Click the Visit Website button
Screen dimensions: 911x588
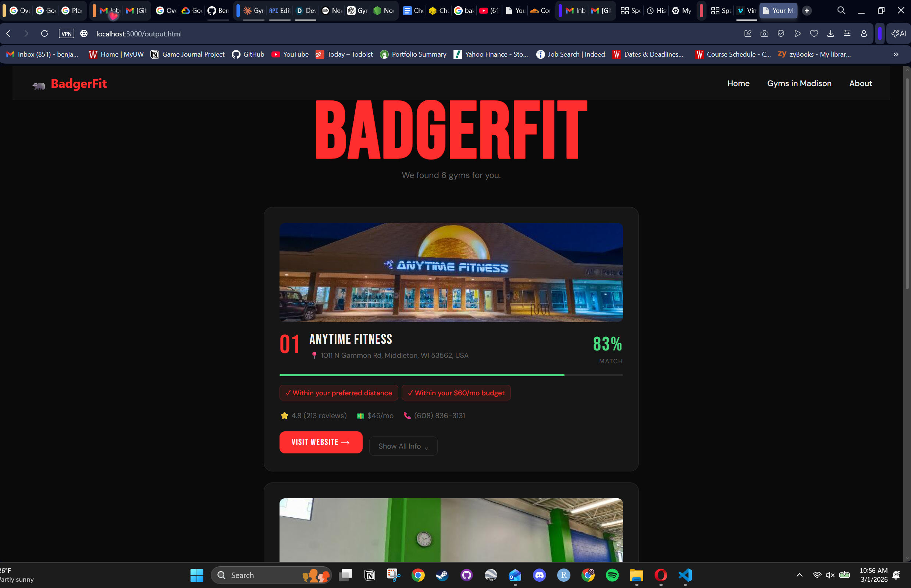pyautogui.click(x=321, y=442)
